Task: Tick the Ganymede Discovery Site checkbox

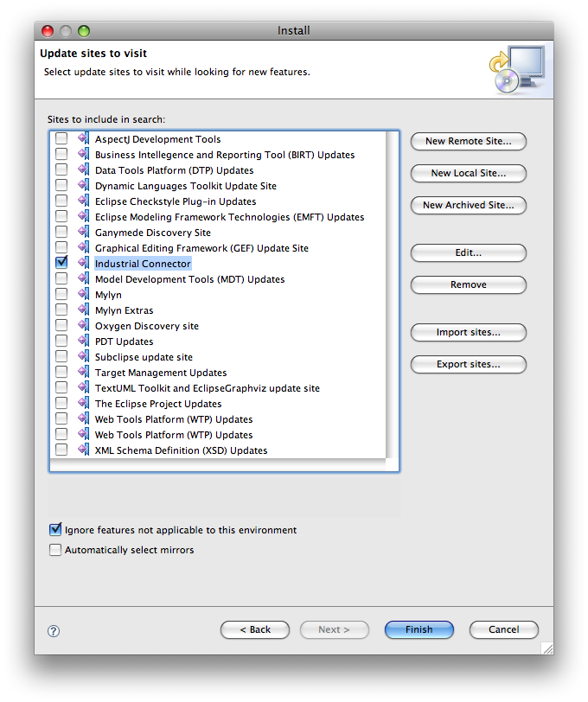Action: point(61,232)
